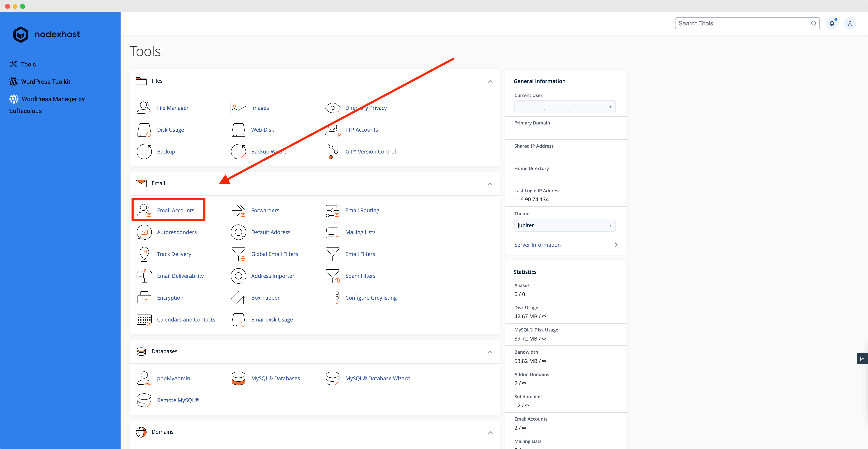Open WordPress Toolkit in sidebar

[40, 82]
